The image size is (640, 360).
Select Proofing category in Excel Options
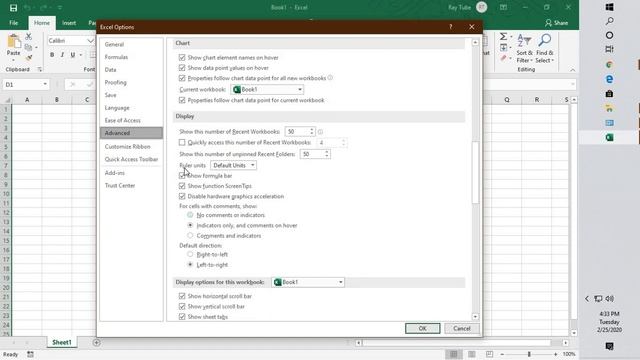116,82
